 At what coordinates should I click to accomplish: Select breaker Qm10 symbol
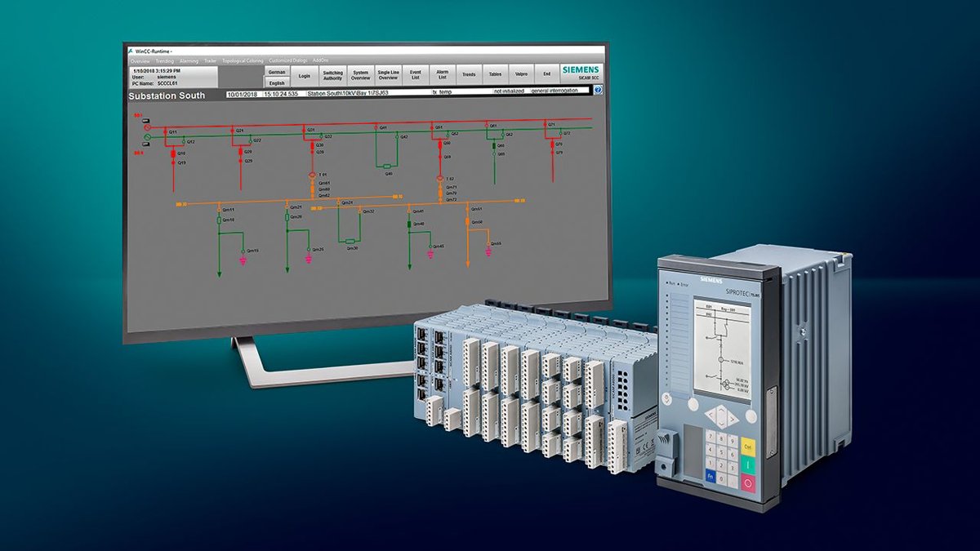click(x=219, y=220)
